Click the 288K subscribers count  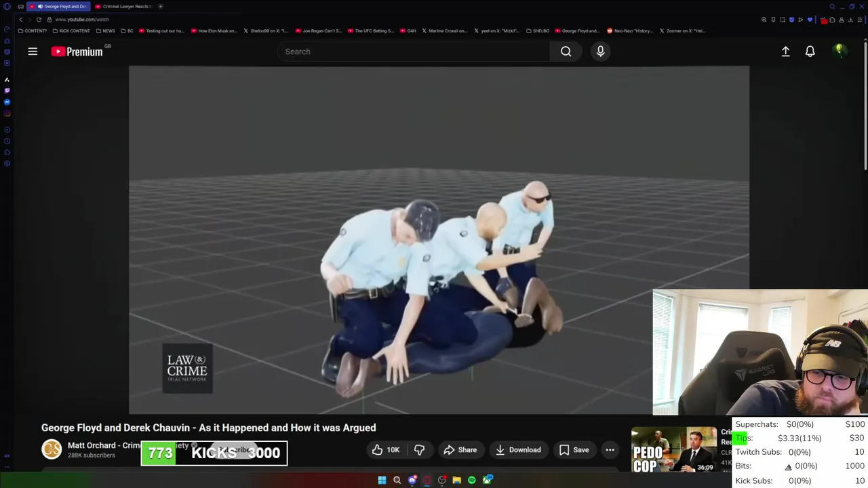pos(91,455)
